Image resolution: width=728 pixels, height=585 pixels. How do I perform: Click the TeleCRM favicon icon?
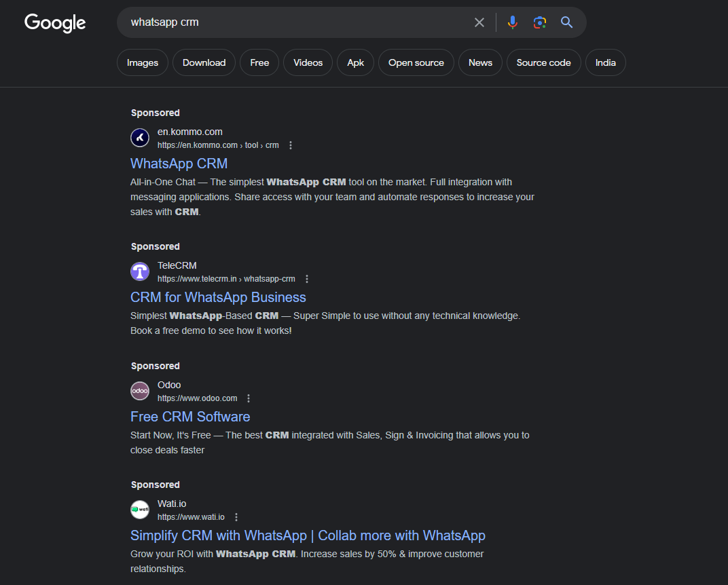140,271
